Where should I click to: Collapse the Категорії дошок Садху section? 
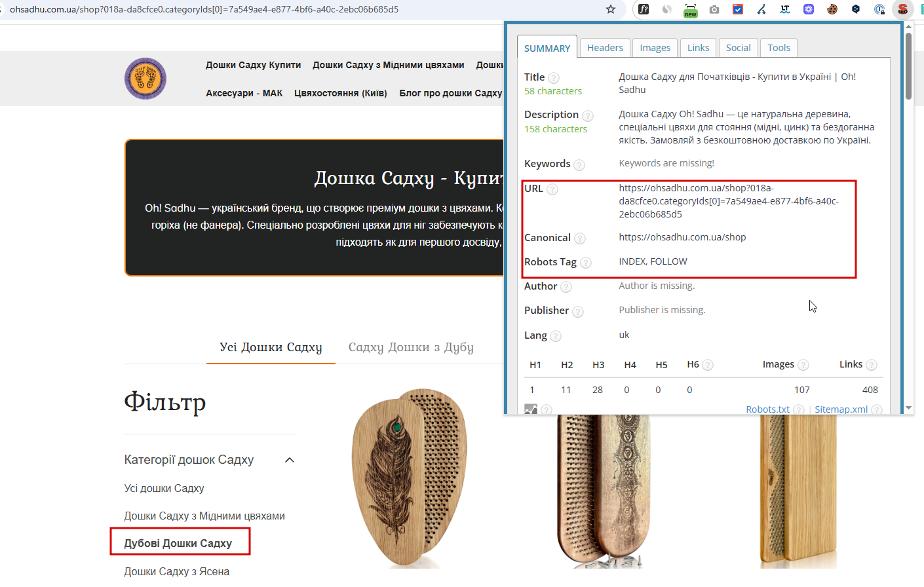[x=290, y=460]
